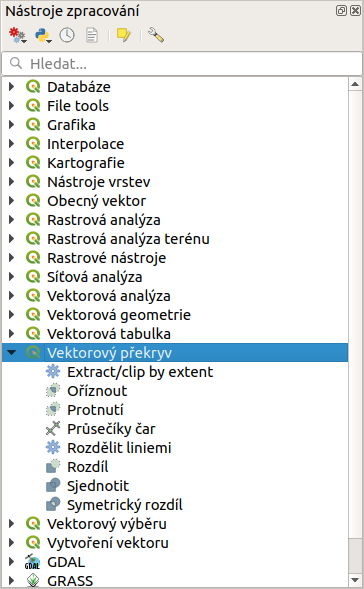This screenshot has height=589, width=364.
Task: Open the Results viewer icon
Action: [x=92, y=35]
